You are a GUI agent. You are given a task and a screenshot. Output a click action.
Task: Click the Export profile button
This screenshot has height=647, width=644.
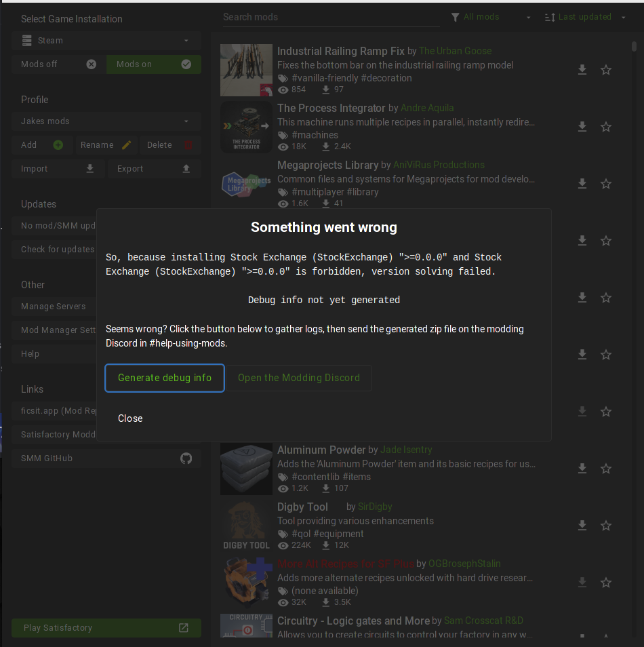click(155, 169)
